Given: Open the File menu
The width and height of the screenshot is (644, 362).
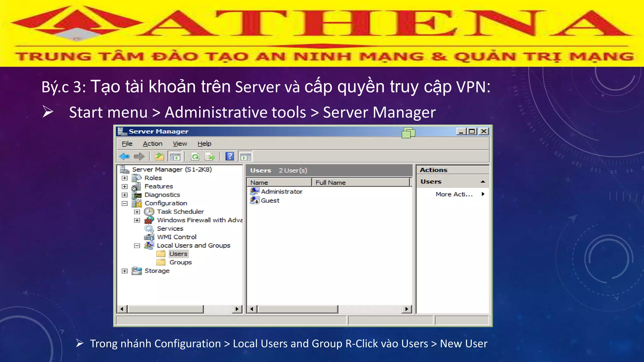Looking at the screenshot, I should pyautogui.click(x=127, y=144).
